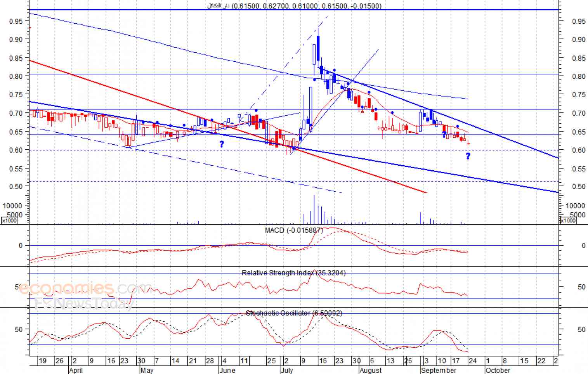
Task: Click the 0.60 price label on left axis
Action: point(16,150)
